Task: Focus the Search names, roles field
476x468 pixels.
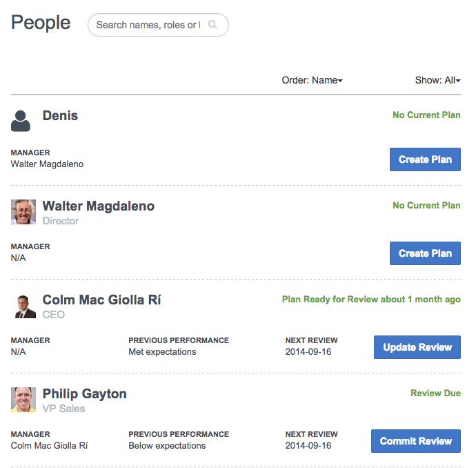Action: 158,25
